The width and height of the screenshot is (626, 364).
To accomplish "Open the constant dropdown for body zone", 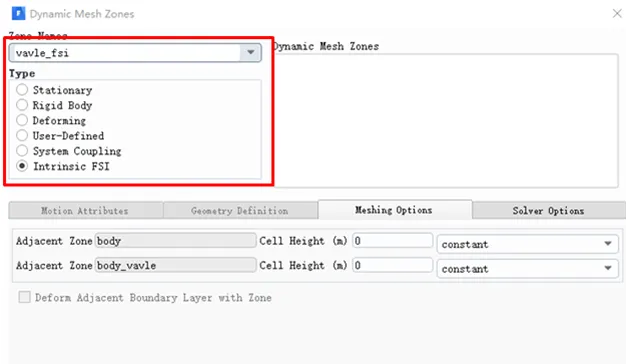I will [x=527, y=244].
